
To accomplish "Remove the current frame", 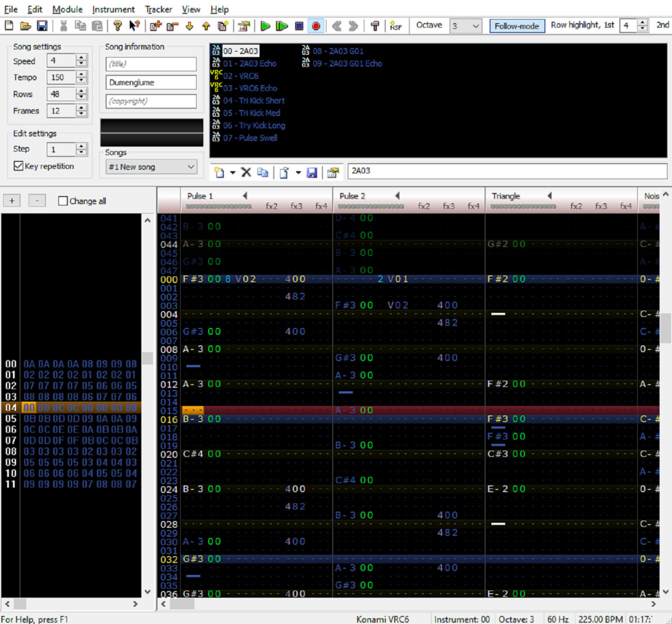I will click(172, 26).
